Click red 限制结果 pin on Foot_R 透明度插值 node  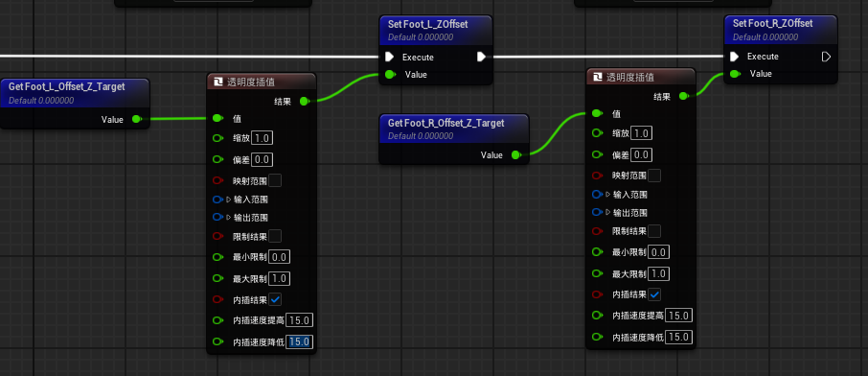point(597,231)
